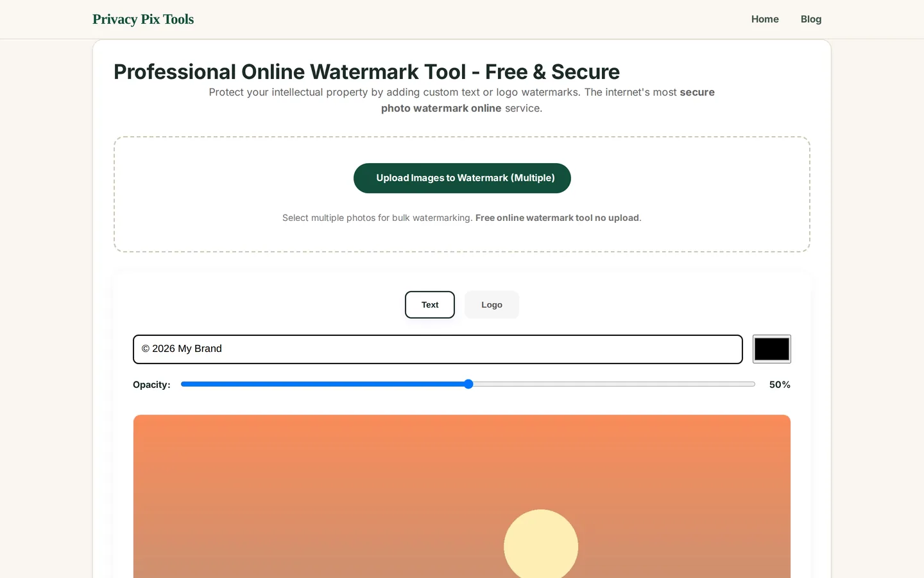The width and height of the screenshot is (924, 578).
Task: Click the Opacity slider handle
Action: click(x=468, y=384)
